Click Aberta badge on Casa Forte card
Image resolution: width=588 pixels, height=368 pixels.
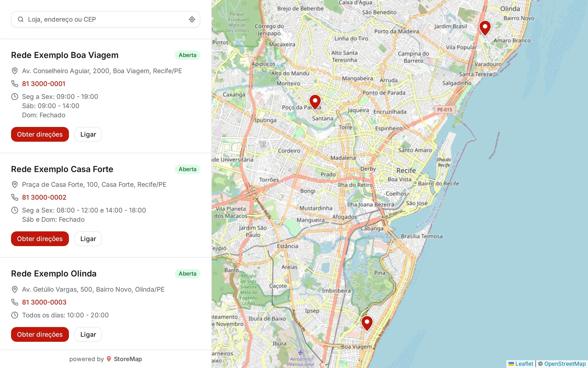pos(188,169)
